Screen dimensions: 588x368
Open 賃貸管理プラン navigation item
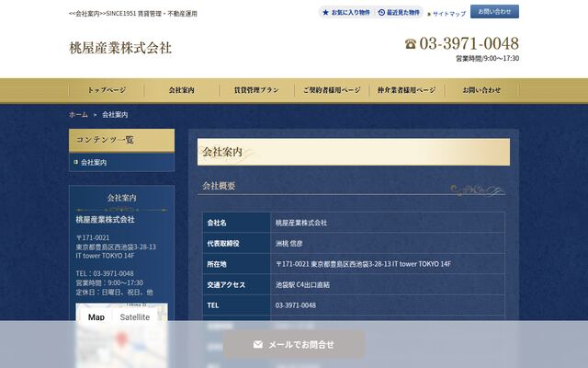(x=256, y=90)
